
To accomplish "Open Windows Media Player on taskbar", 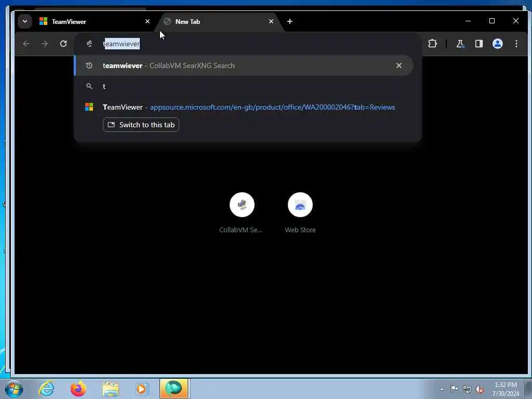I will 142,389.
